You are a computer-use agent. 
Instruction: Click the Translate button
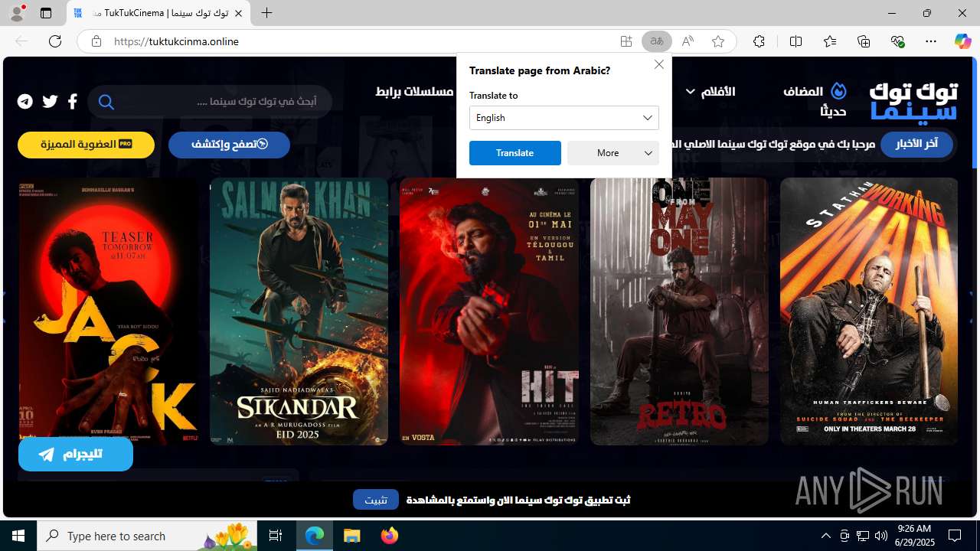click(x=515, y=153)
